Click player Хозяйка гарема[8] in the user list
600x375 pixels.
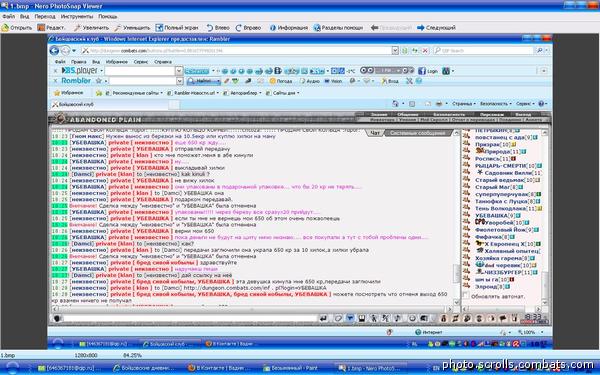[502, 258]
